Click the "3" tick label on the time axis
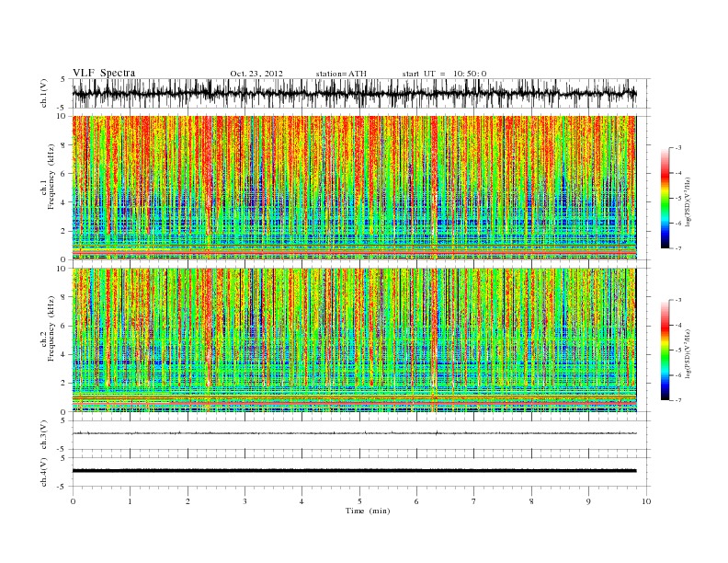 [245, 501]
